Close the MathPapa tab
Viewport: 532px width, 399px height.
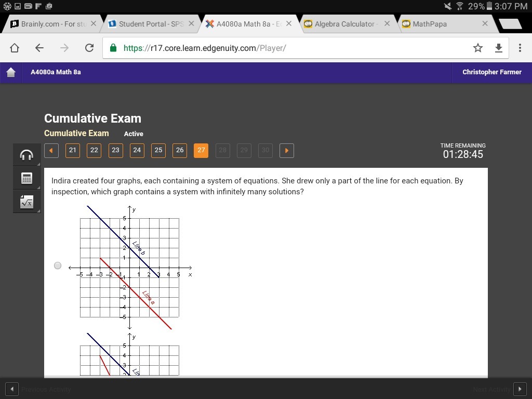tap(485, 24)
